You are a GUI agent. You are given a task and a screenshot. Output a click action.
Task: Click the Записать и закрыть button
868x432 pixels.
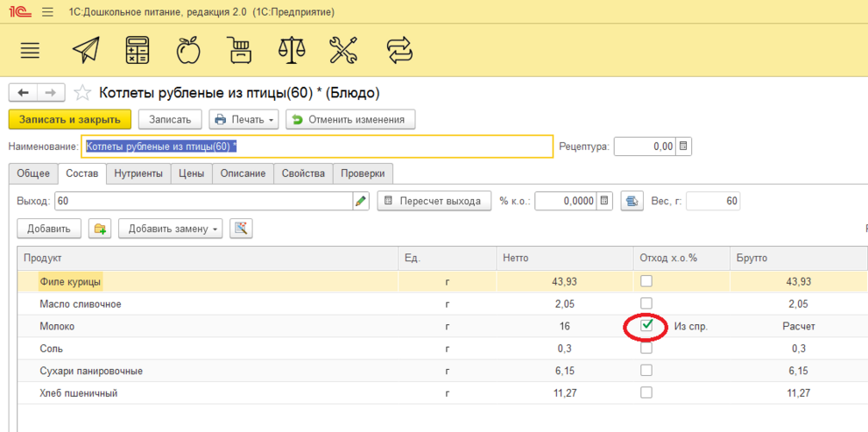[x=70, y=119]
